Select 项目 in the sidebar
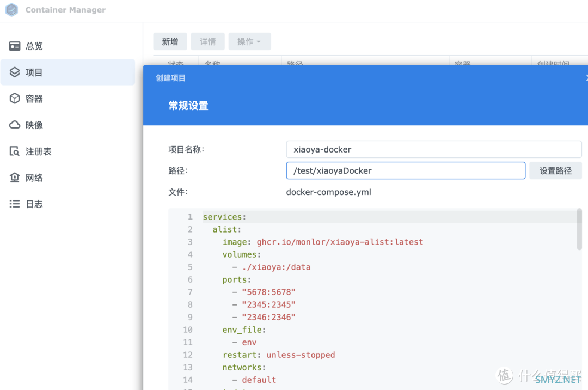Screen dimensions: 588x390 pos(68,72)
